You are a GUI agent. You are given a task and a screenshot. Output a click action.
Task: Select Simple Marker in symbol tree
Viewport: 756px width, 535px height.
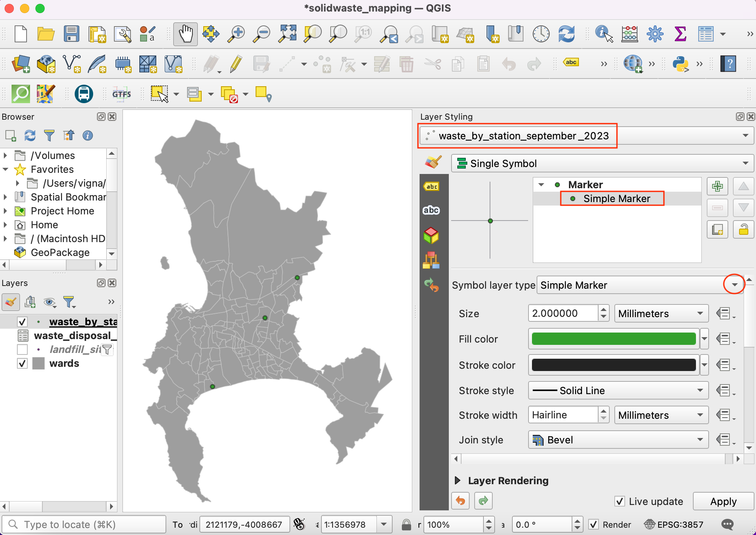pos(616,199)
